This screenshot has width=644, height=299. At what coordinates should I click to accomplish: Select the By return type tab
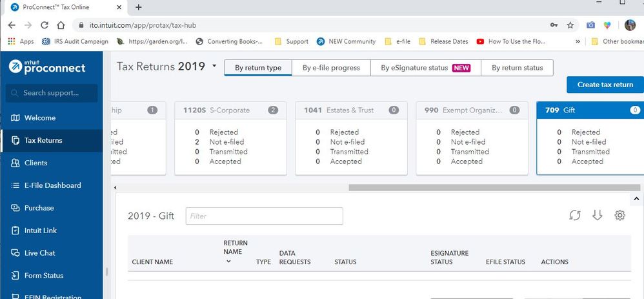point(258,68)
